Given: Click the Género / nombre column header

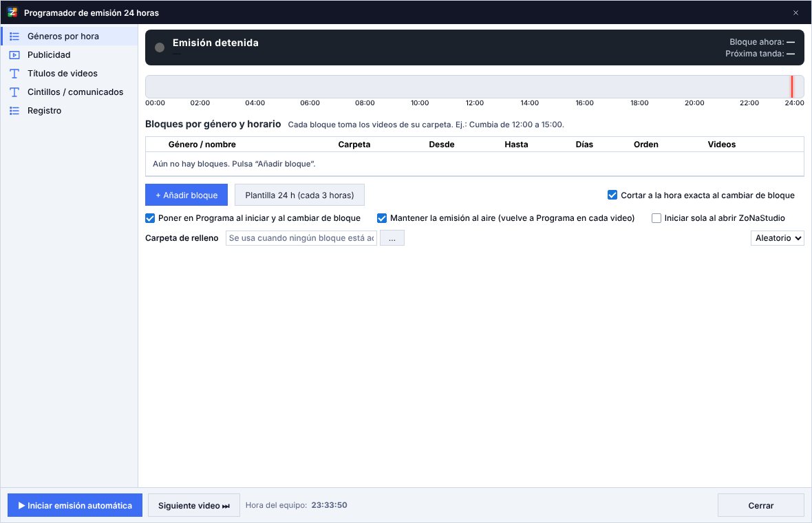Looking at the screenshot, I should pos(202,145).
